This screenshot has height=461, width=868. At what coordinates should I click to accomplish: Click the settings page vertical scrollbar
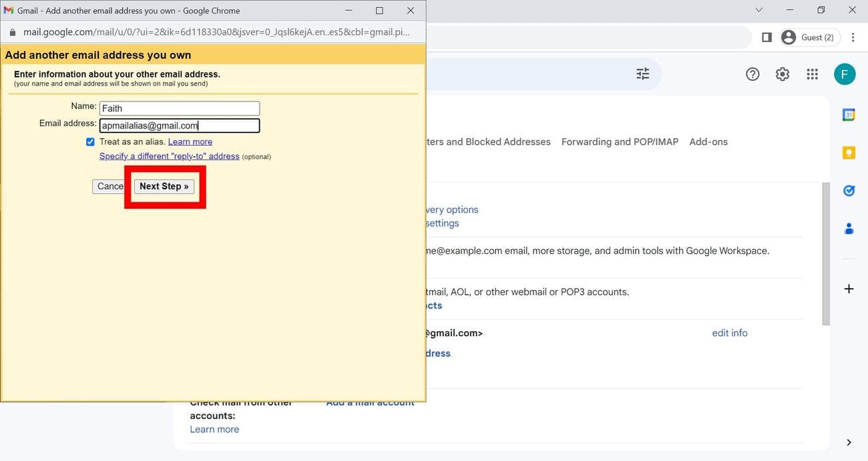click(x=825, y=254)
